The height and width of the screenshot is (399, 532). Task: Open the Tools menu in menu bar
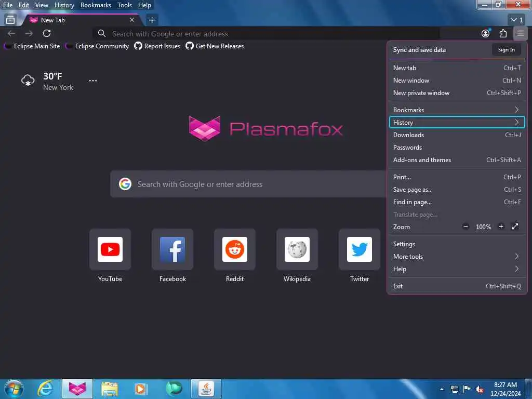(x=125, y=5)
